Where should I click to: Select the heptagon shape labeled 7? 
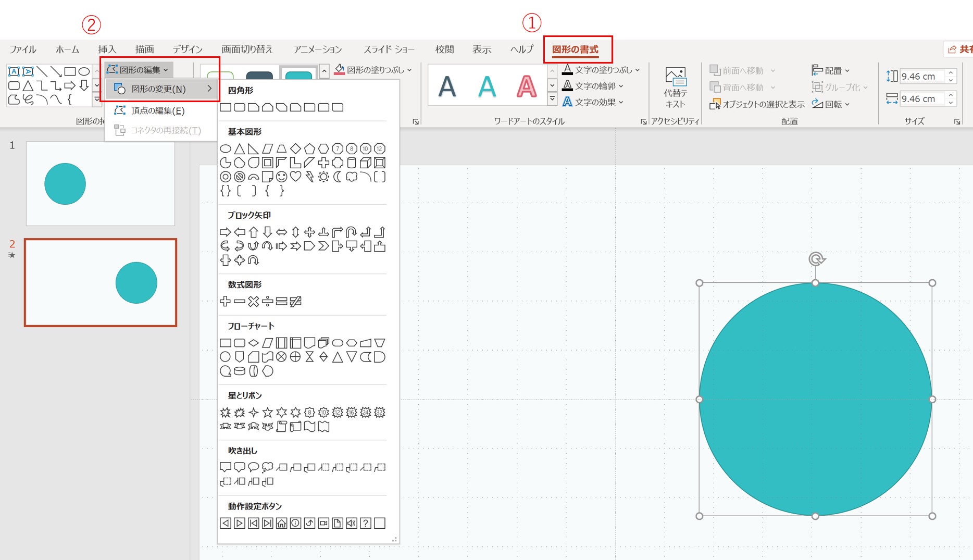(338, 148)
